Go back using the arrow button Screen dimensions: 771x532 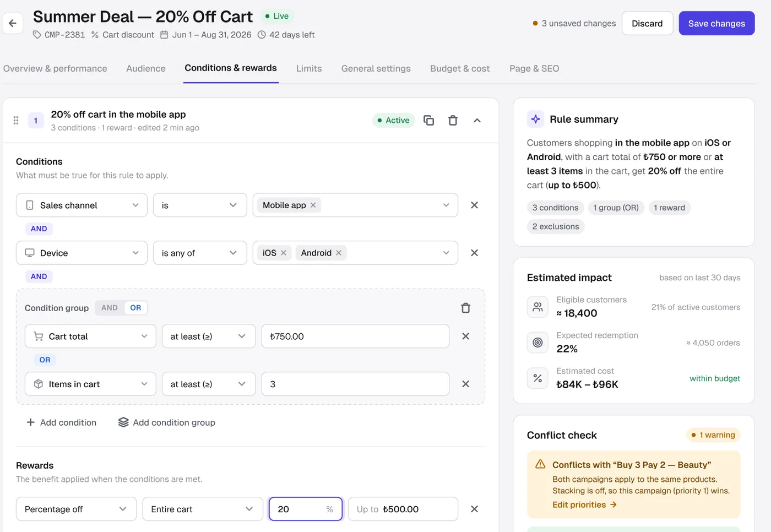(13, 23)
